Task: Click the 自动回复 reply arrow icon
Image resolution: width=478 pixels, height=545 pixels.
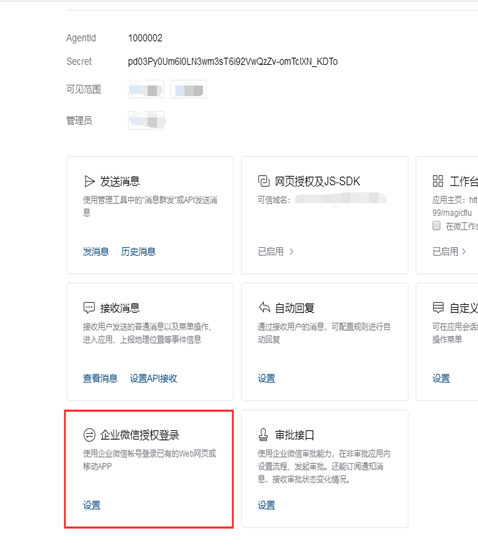Action: [264, 307]
